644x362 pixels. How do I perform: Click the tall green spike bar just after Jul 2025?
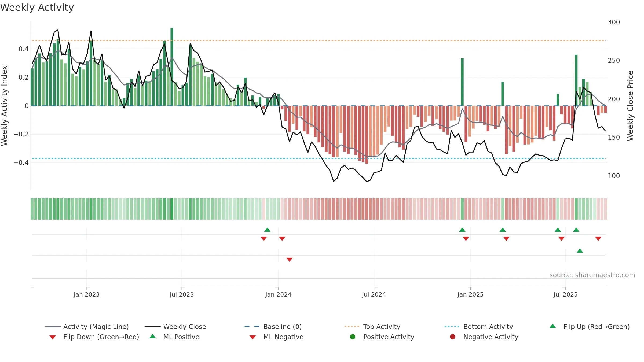point(576,80)
